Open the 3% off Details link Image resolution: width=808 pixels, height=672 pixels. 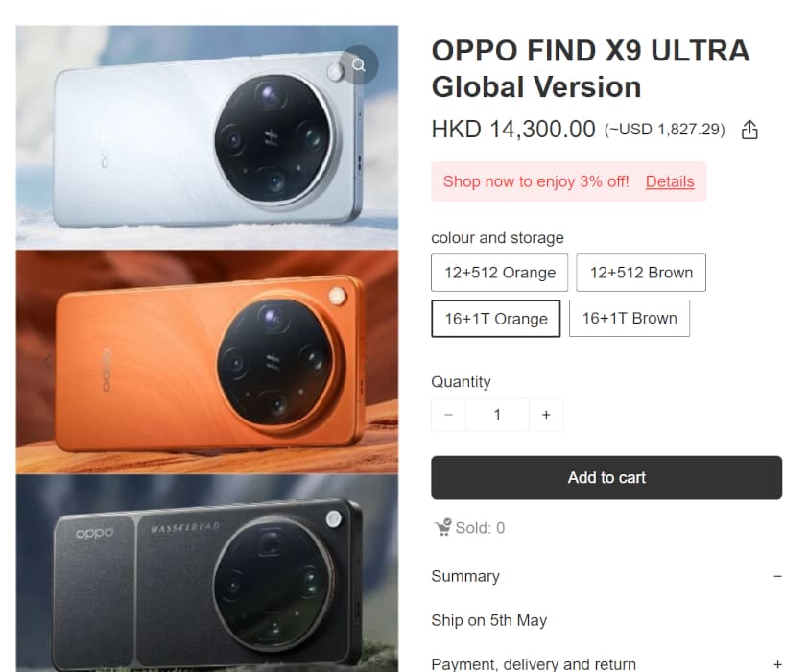[x=670, y=181]
